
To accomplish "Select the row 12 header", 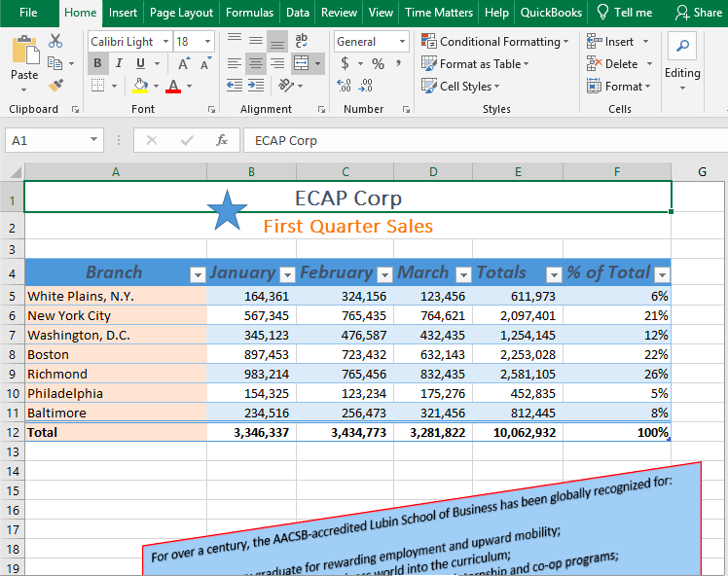I will 12,432.
